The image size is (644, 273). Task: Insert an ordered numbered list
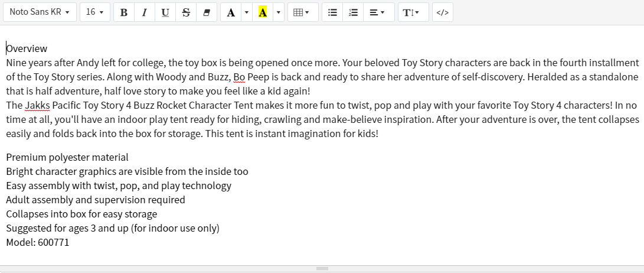click(x=353, y=12)
